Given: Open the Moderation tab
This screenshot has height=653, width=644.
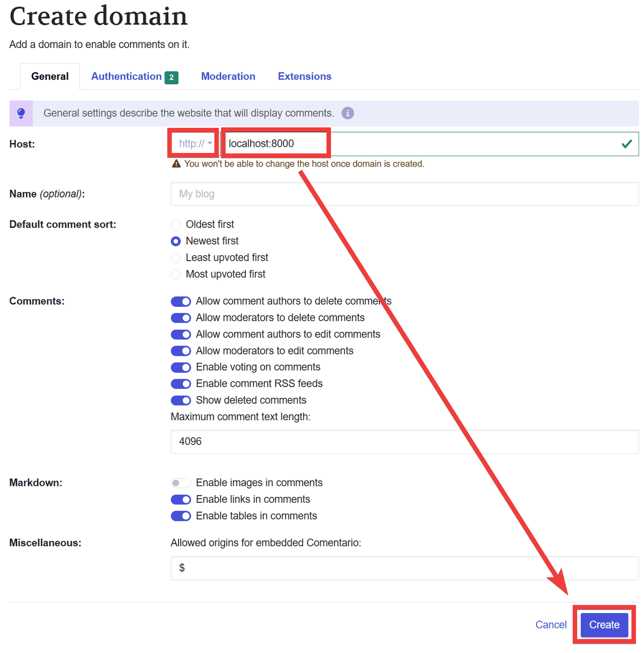Looking at the screenshot, I should pyautogui.click(x=228, y=77).
